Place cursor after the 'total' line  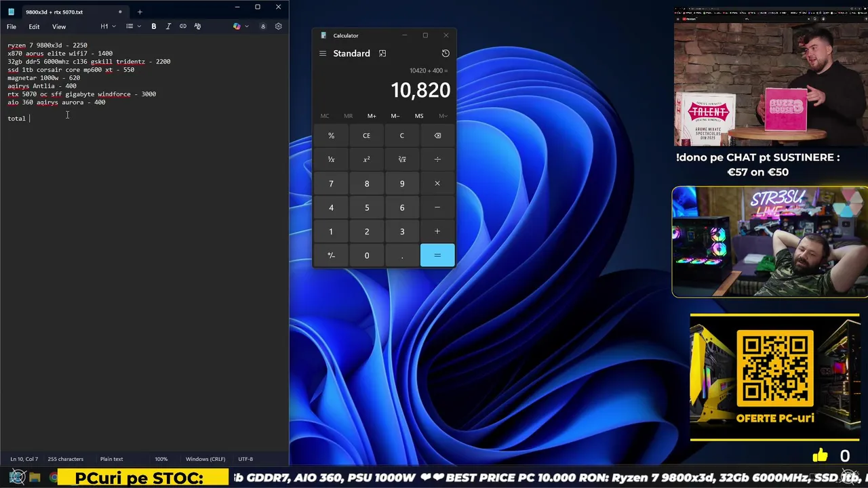tap(30, 119)
